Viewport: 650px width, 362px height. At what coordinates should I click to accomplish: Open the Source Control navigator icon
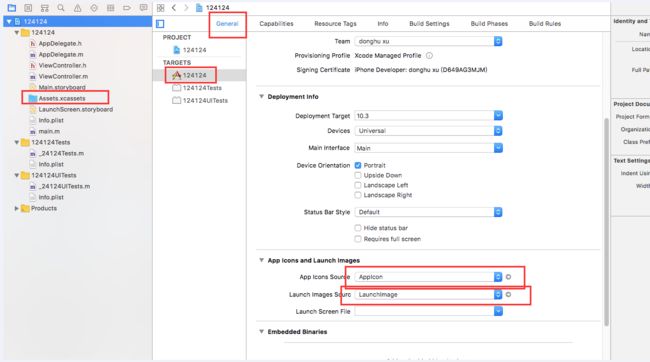(x=28, y=8)
